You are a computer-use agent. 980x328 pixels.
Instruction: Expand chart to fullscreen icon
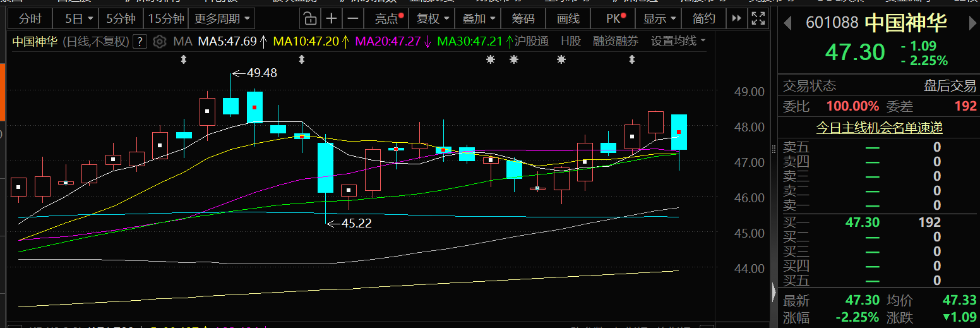pos(757,19)
